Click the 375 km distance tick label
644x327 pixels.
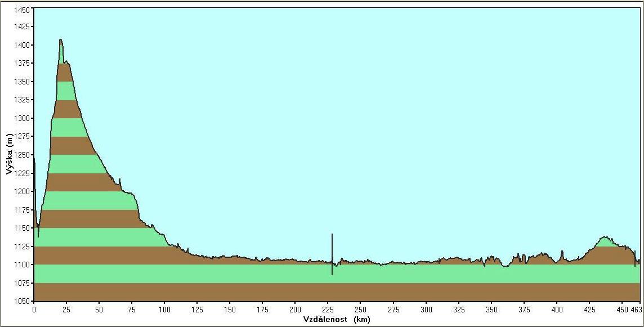pyautogui.click(x=524, y=309)
